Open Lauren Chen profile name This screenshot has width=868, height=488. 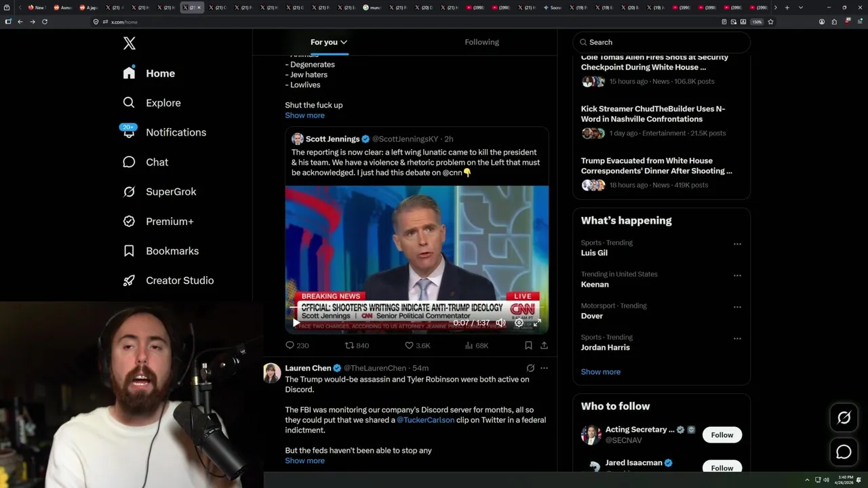308,368
